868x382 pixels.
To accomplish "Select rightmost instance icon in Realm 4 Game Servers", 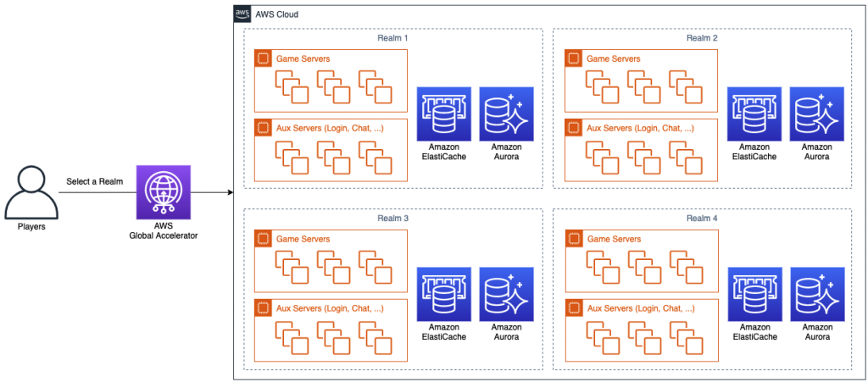I will [x=685, y=268].
